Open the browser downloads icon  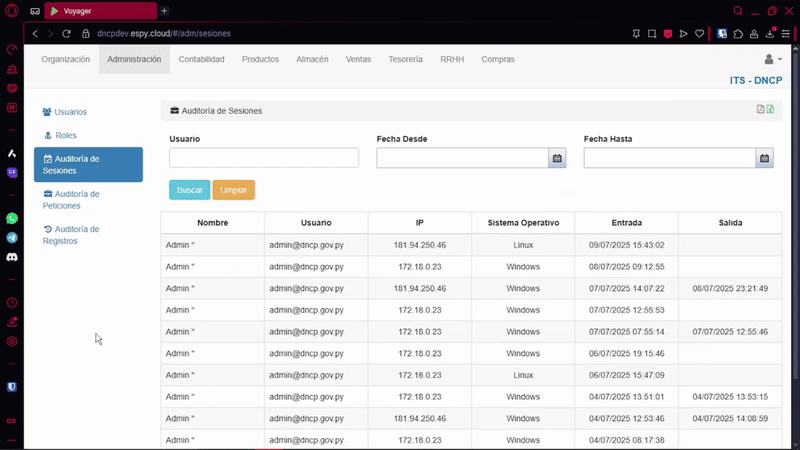click(770, 33)
